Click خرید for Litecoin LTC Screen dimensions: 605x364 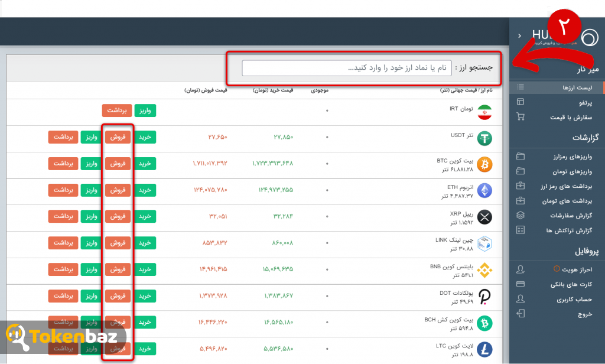[x=145, y=349]
